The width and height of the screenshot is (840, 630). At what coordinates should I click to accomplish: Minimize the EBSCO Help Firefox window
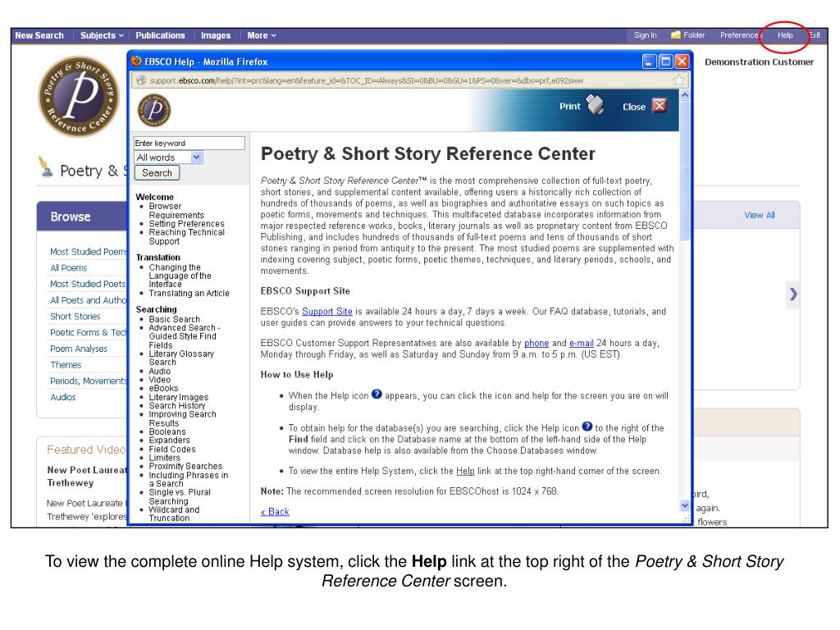point(650,62)
